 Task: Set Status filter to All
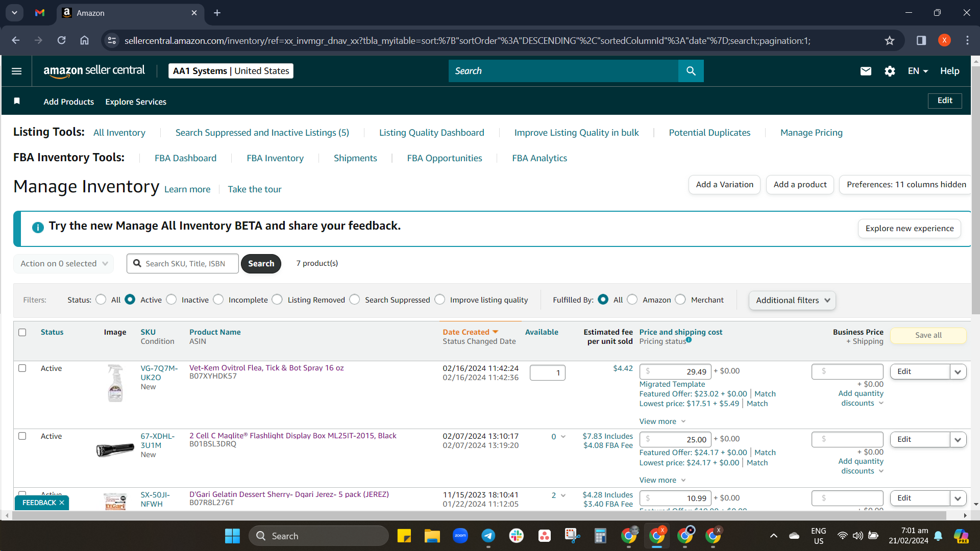(x=101, y=299)
